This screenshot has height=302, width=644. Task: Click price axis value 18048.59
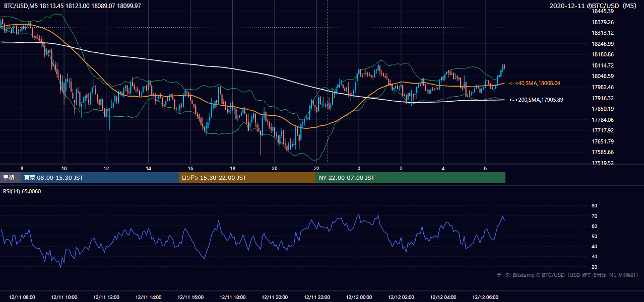[x=603, y=76]
